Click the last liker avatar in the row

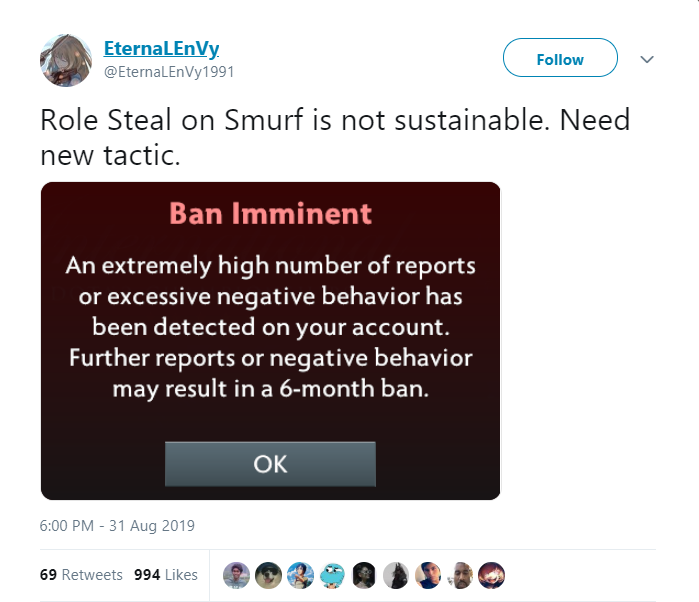click(x=492, y=575)
